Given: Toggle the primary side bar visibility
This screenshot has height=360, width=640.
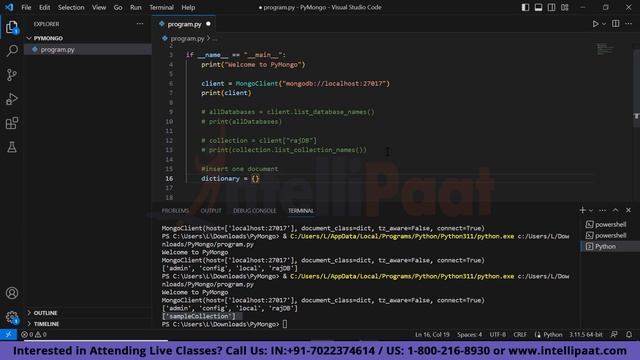Looking at the screenshot, I should (525, 7).
